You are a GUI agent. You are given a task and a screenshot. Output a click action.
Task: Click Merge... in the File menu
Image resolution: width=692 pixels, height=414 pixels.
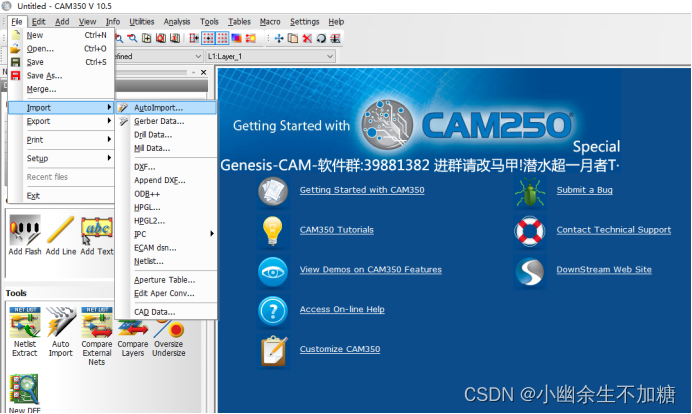[60, 89]
